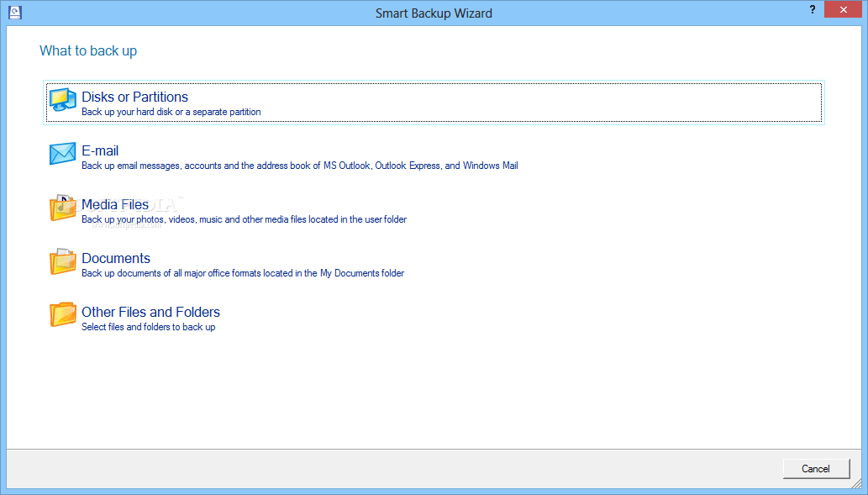Click the description mentioning MS Outlook and Windows Mail
The height and width of the screenshot is (495, 868).
[x=300, y=166]
